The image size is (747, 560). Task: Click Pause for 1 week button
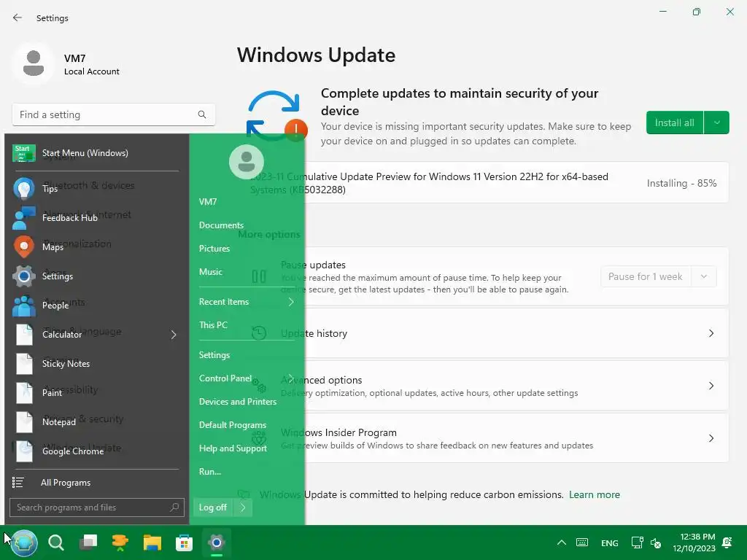645,276
